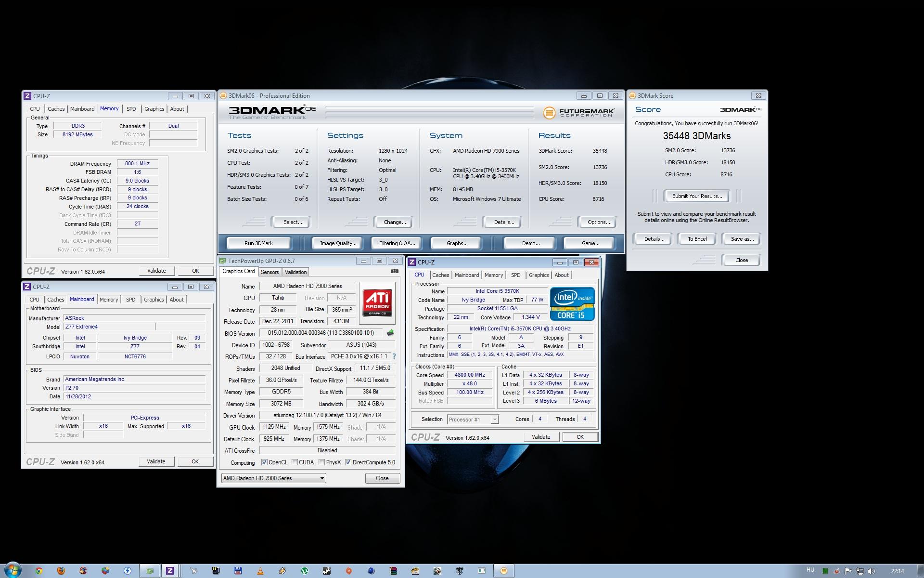Switch to the Sensors tab in GPU-Z
The image size is (924, 578).
[269, 272]
